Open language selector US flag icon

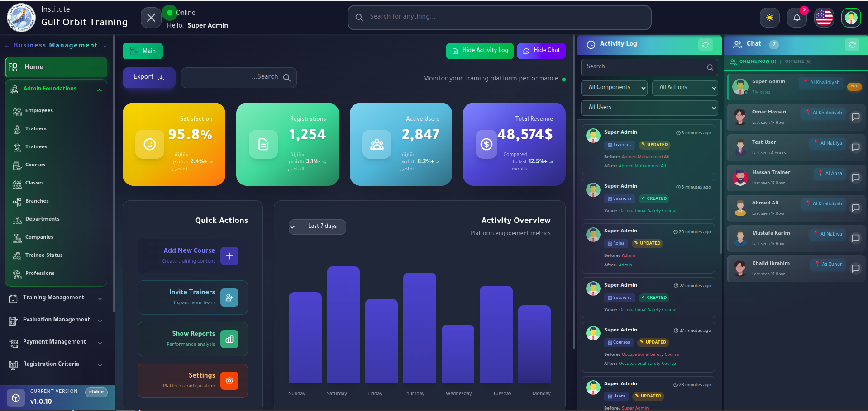click(824, 18)
